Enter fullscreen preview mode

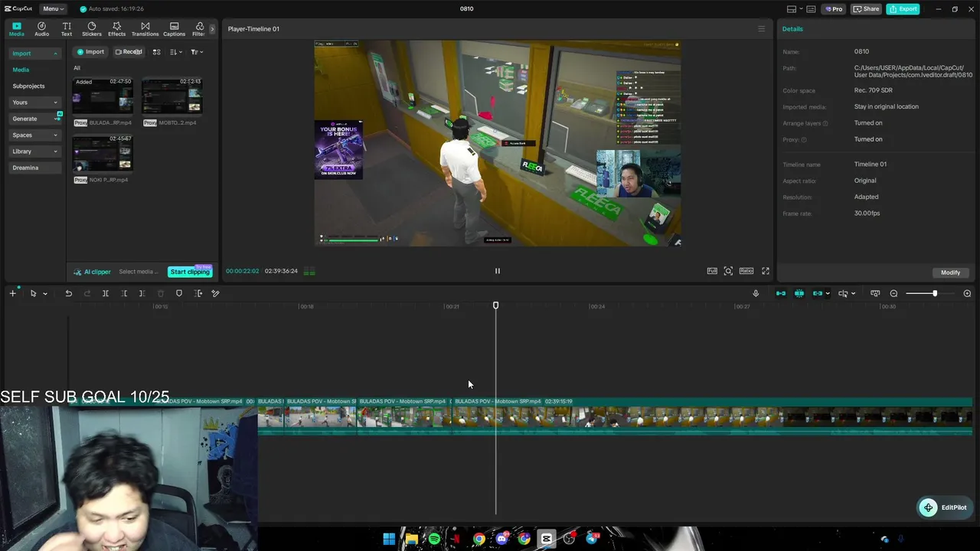pos(765,271)
